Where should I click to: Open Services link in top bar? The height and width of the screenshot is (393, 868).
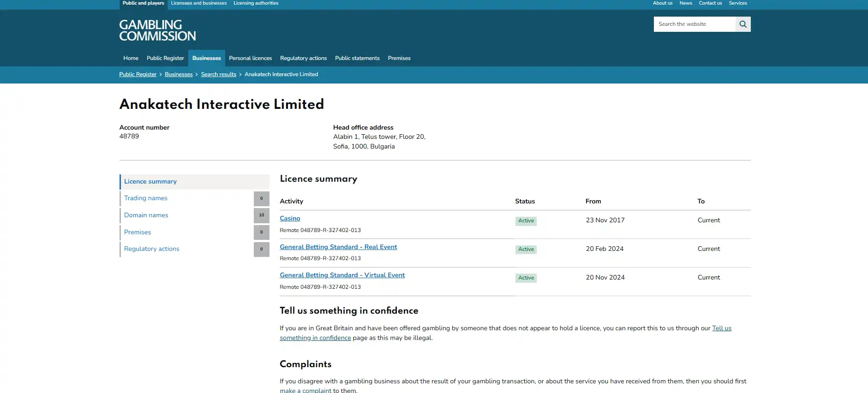click(738, 3)
